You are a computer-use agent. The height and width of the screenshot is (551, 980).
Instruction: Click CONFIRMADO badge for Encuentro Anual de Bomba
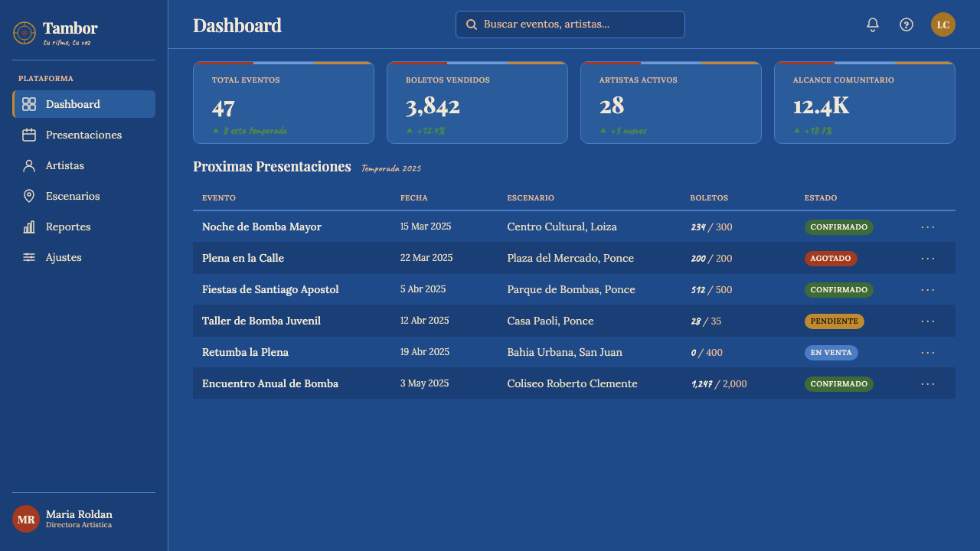(838, 384)
